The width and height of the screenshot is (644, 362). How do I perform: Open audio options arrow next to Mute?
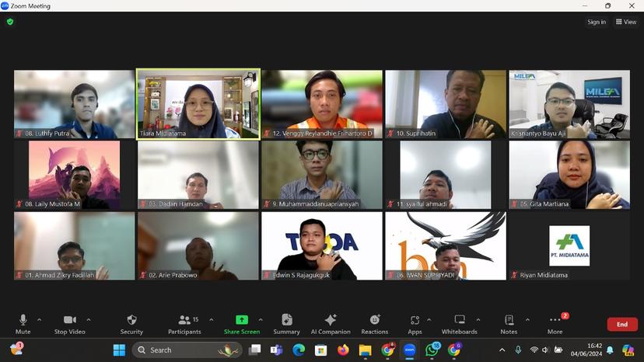(x=39, y=320)
